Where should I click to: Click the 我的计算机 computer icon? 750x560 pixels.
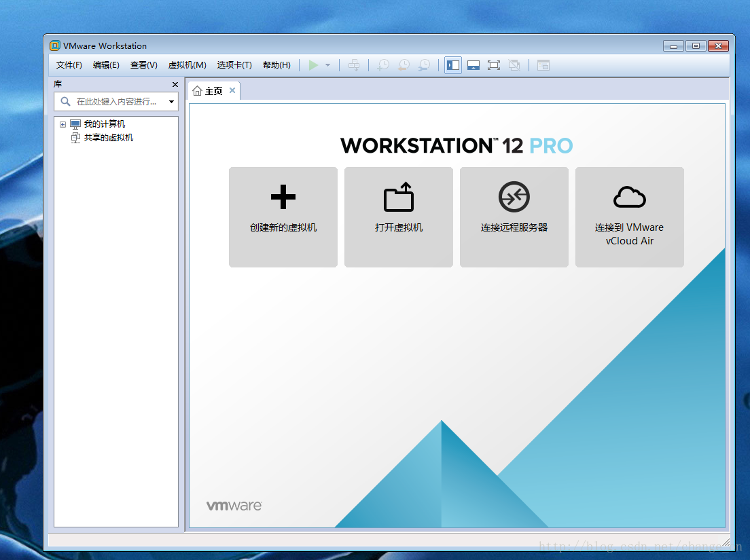click(x=75, y=124)
